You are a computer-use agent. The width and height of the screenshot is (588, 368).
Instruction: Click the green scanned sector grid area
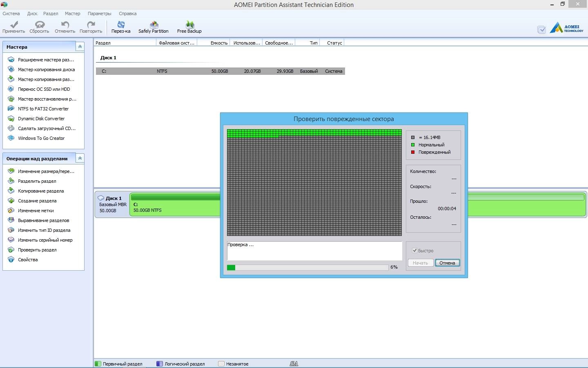point(314,132)
